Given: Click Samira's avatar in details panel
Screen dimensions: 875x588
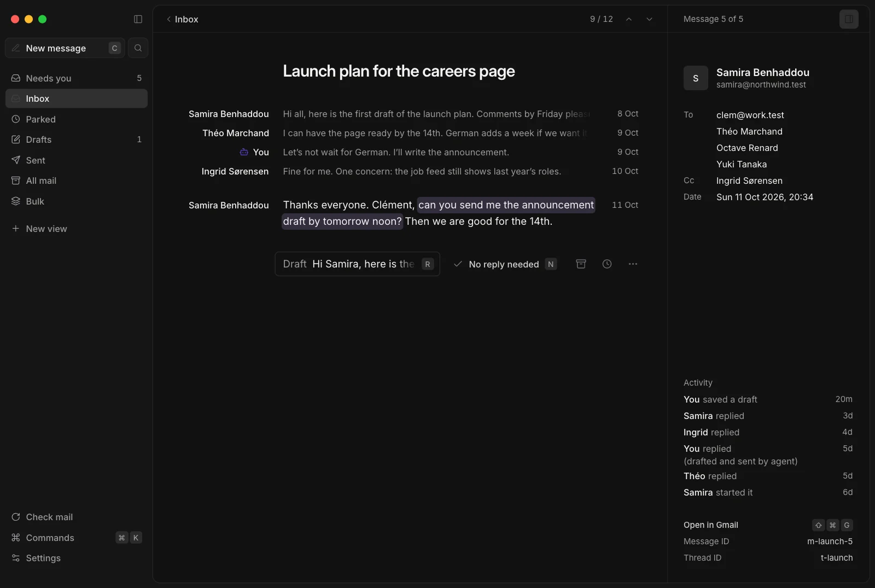Looking at the screenshot, I should click(x=696, y=78).
